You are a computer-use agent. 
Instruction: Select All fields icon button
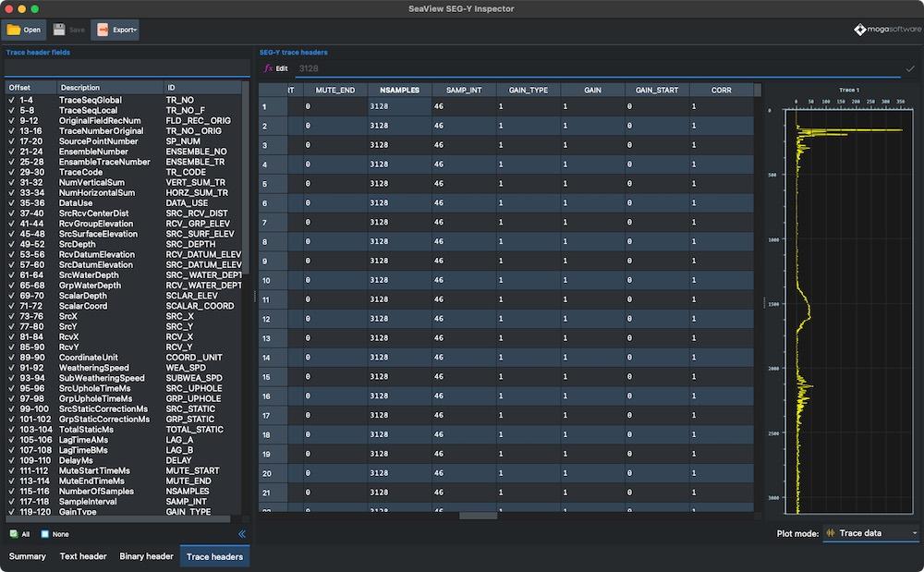point(19,534)
